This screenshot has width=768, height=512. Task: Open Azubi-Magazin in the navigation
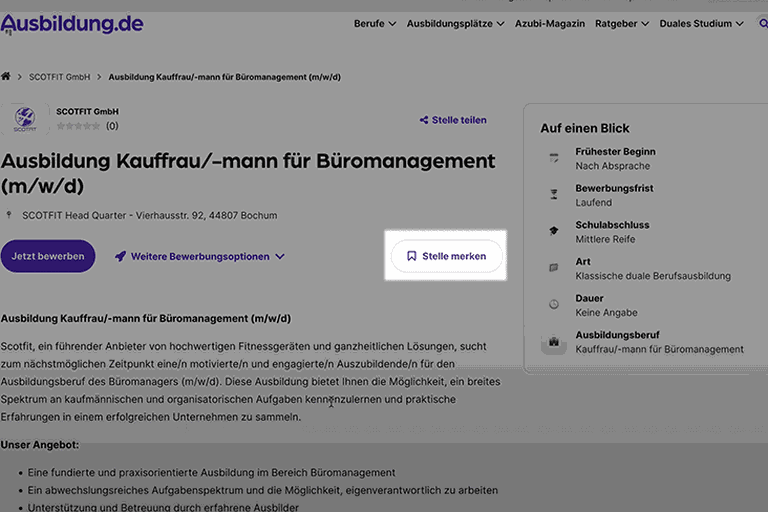[549, 23]
